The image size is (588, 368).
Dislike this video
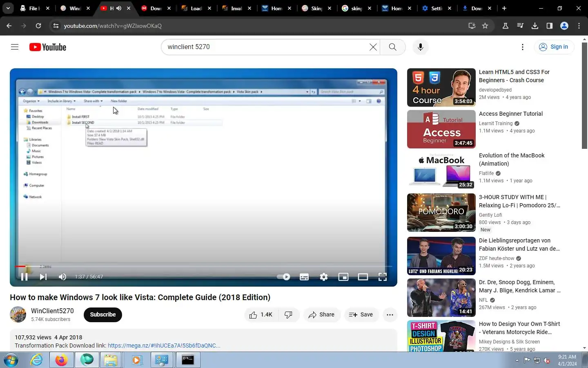pyautogui.click(x=289, y=314)
